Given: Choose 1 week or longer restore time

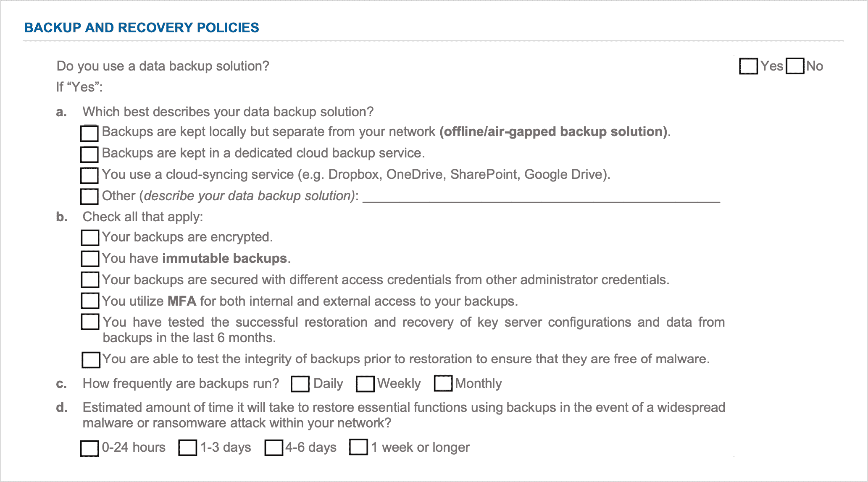Looking at the screenshot, I should click(x=358, y=447).
